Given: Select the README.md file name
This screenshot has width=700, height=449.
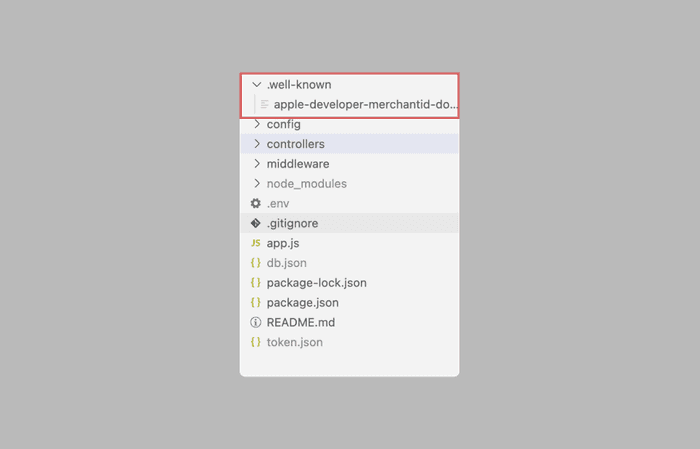Looking at the screenshot, I should click(300, 322).
